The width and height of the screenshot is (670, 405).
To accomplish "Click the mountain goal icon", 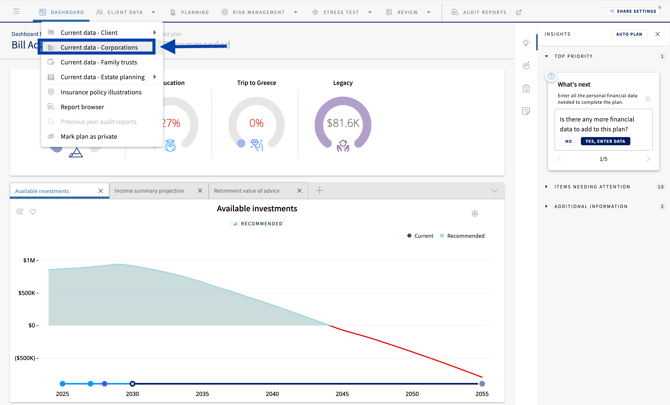I will (76, 152).
